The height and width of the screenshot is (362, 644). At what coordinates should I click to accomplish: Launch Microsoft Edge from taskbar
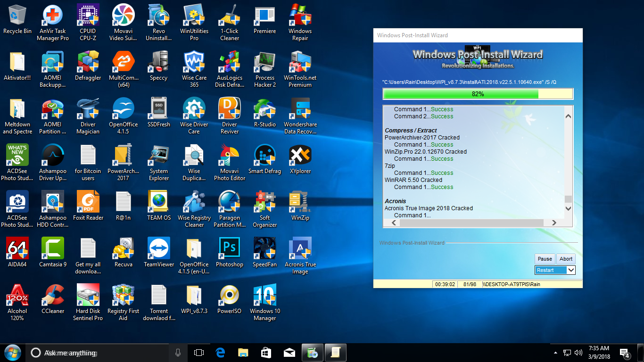pos(221,353)
